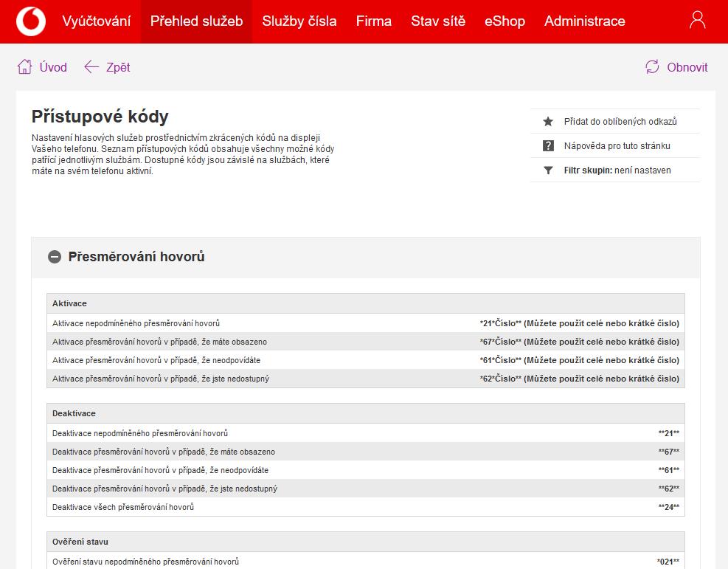Select Deaktivace row for jste nedostupný
Viewport: 728px width, 569px height.
click(365, 489)
